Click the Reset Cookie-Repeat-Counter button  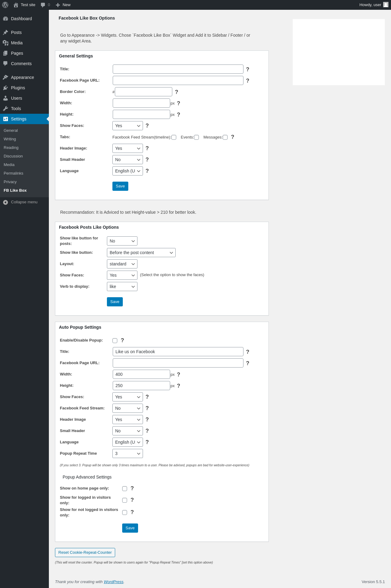point(85,553)
